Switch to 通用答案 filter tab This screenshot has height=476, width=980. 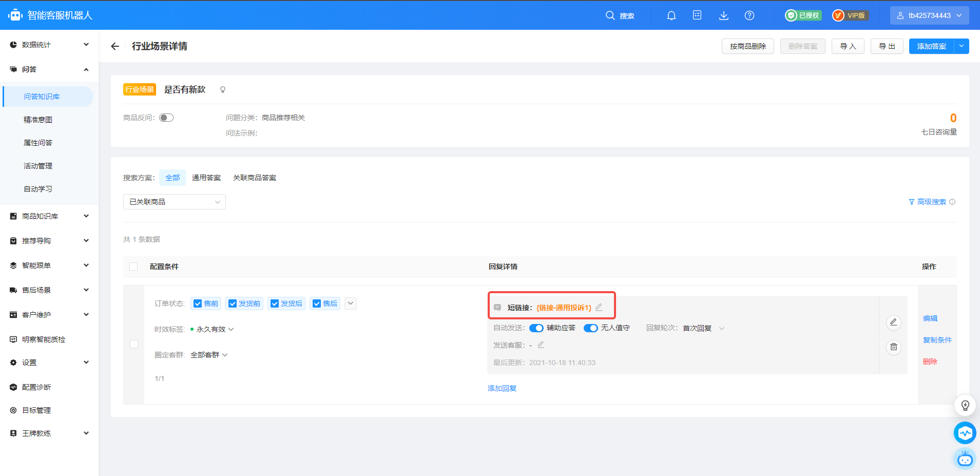pyautogui.click(x=206, y=178)
